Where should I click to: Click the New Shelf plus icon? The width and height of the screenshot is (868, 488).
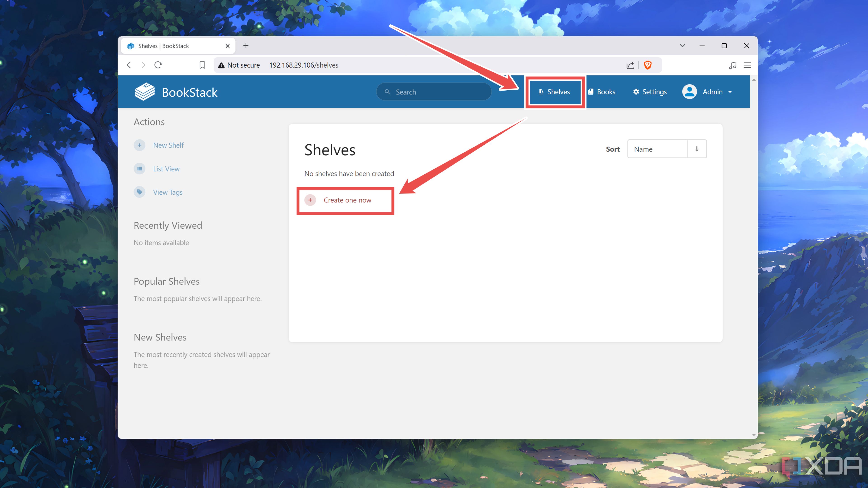coord(139,145)
